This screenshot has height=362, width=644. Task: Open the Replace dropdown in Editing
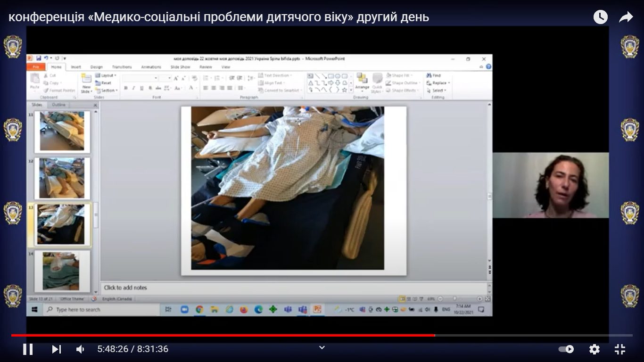(x=438, y=83)
